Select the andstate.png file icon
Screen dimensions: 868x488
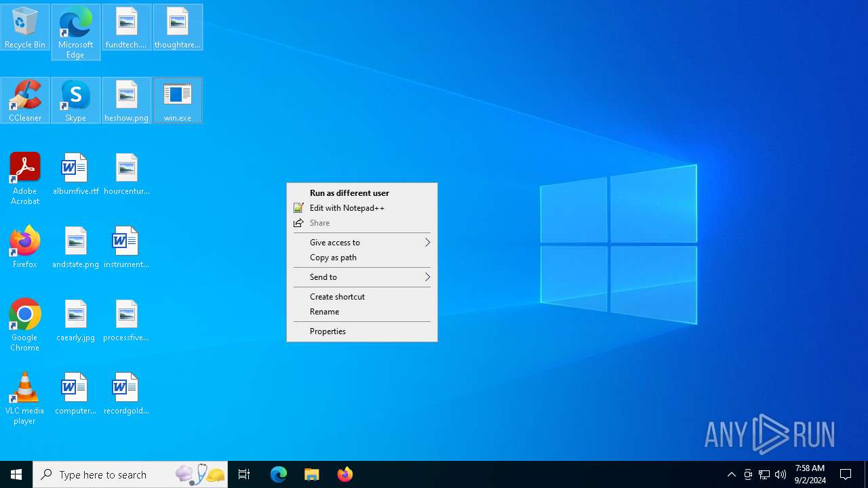(x=75, y=247)
